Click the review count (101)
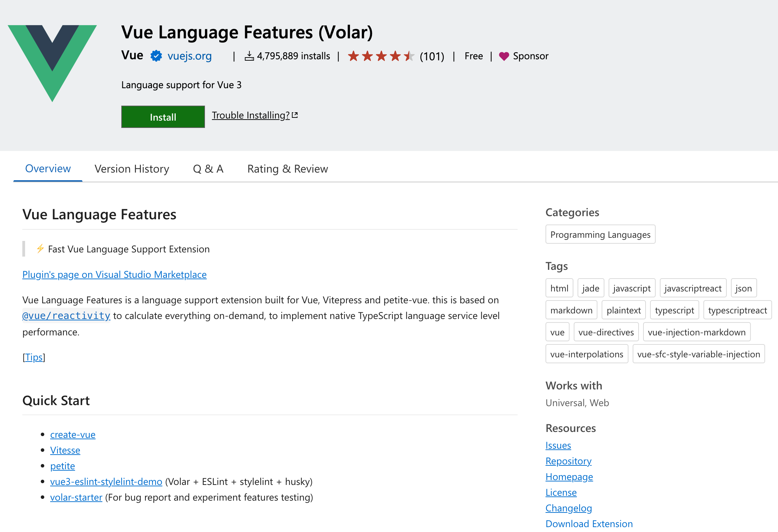Screen dimensions: 778x532 tap(432, 56)
